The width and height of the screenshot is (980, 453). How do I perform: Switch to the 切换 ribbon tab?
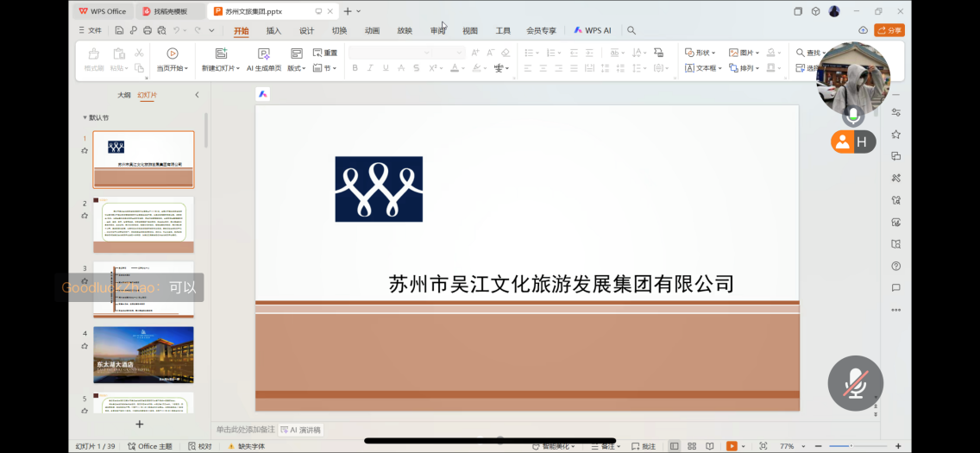(x=339, y=30)
